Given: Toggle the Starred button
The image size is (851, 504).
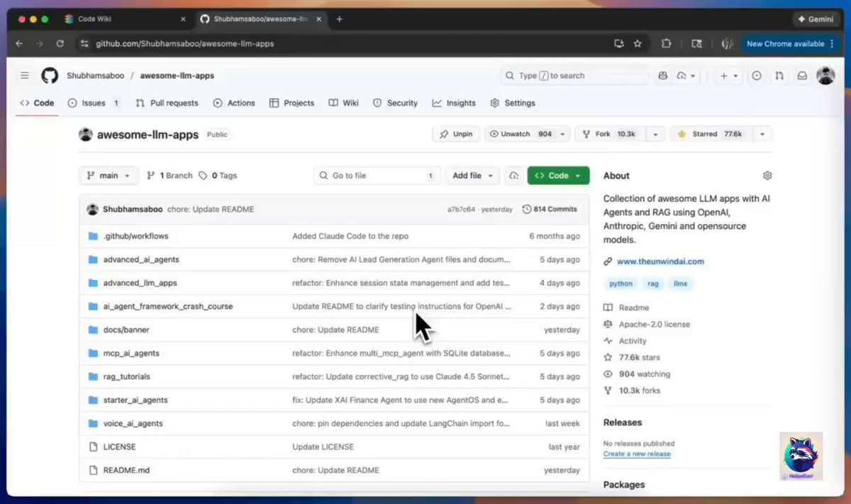Looking at the screenshot, I should pyautogui.click(x=711, y=134).
